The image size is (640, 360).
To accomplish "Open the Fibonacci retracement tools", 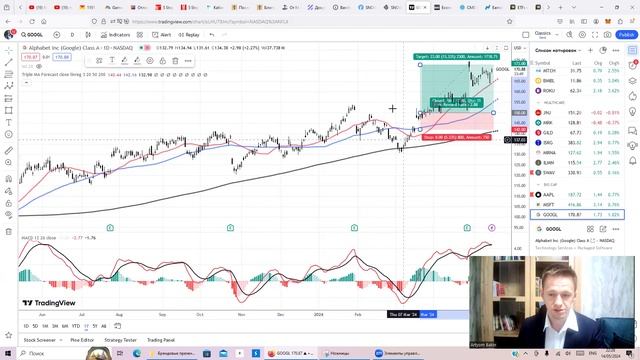I will [9, 74].
